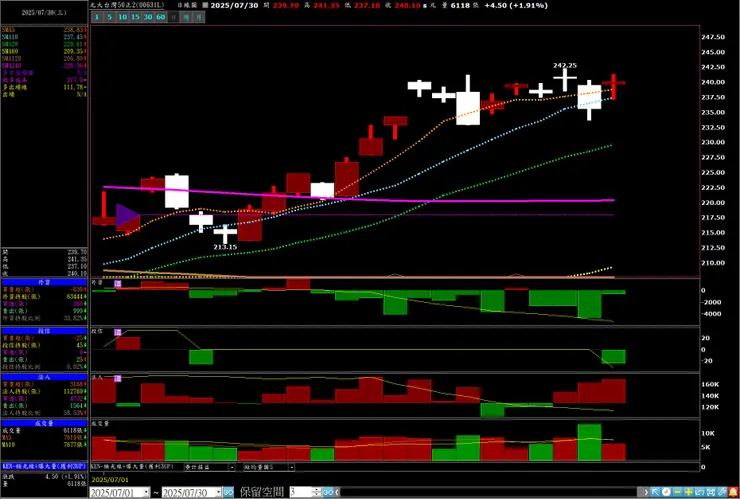Click the 242.25 high price label
Screen dimensions: 740x499
[x=565, y=66]
